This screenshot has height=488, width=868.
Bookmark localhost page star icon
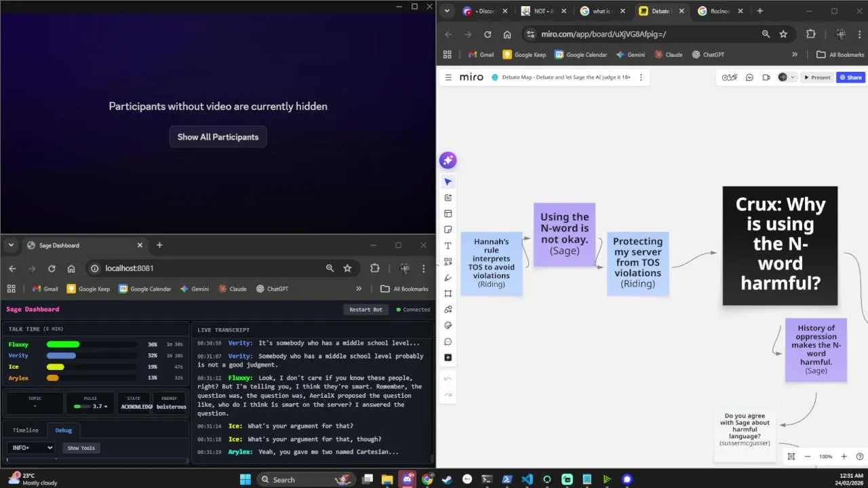coord(347,268)
